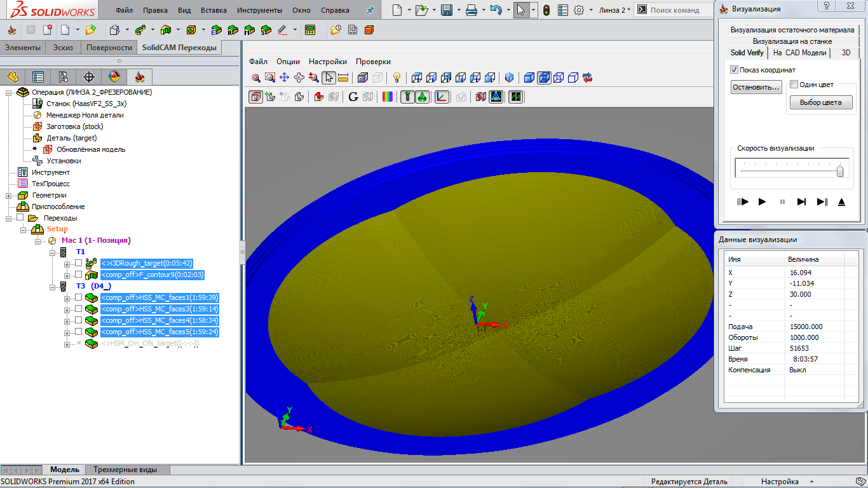Open the PropertyManager list tab icon

pyautogui.click(x=38, y=77)
